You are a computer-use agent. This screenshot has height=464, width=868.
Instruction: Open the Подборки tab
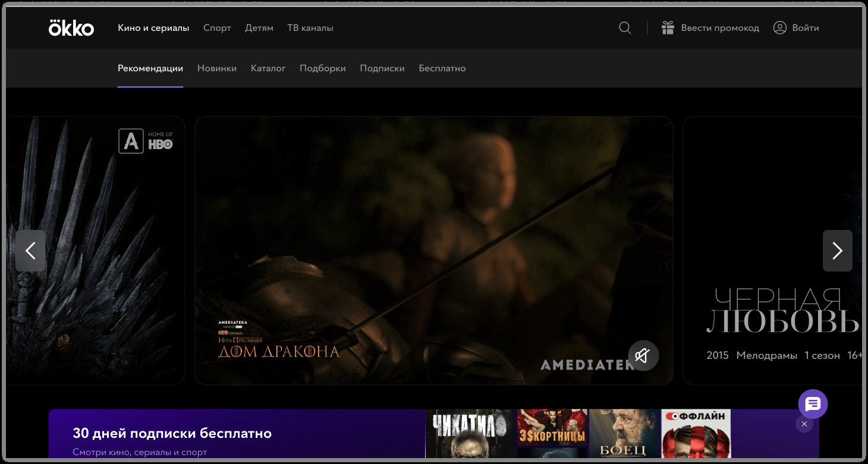[x=323, y=68]
